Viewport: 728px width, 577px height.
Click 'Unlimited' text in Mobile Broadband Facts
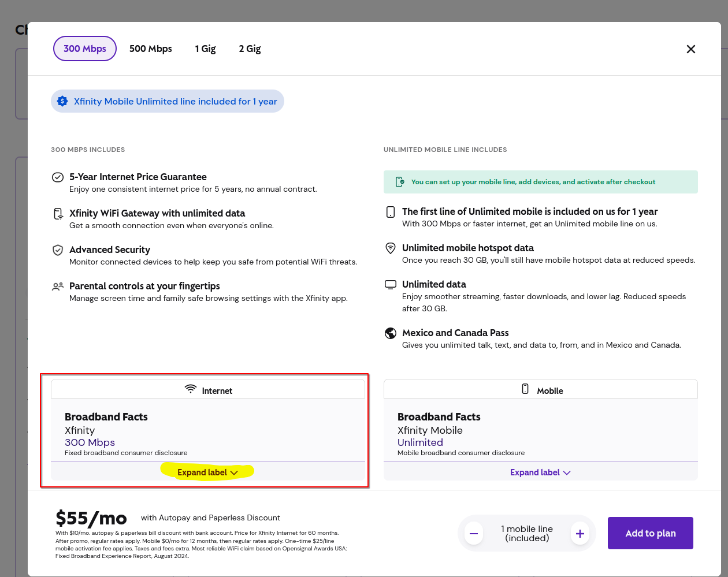point(420,442)
